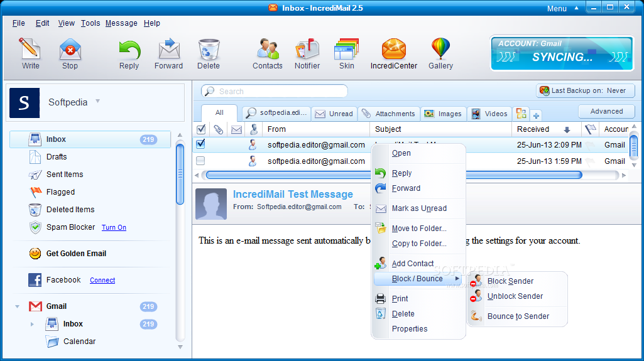The width and height of the screenshot is (644, 361).
Task: Open the Notifier mailbox icon
Action: 307,53
